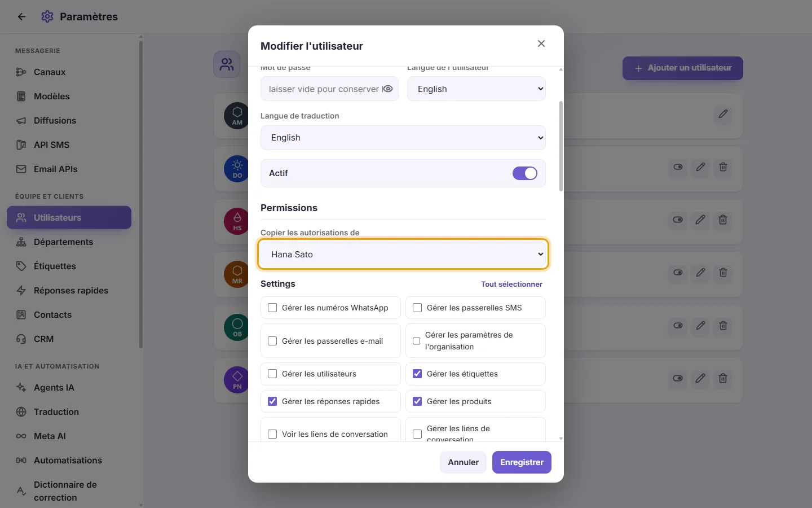812x508 pixels.
Task: Click the Annuler button
Action: click(x=464, y=462)
